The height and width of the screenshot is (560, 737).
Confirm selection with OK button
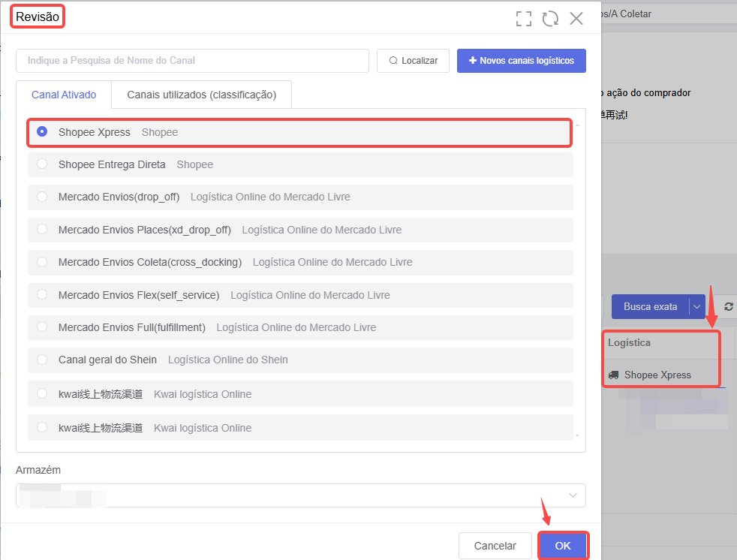click(x=563, y=546)
